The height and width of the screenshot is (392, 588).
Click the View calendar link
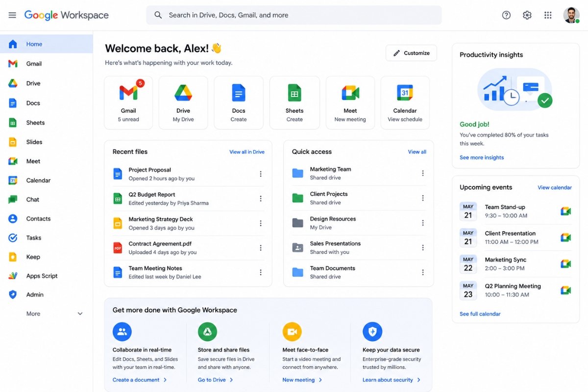point(555,187)
